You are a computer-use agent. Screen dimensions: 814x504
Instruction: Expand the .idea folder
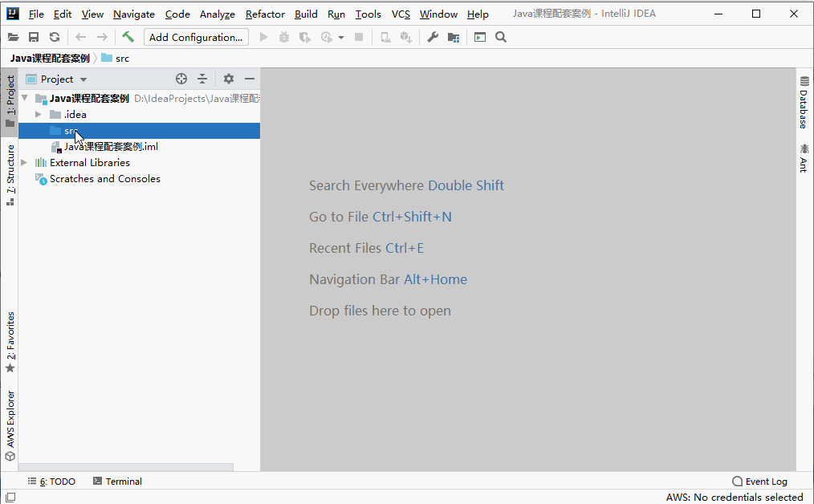(39, 114)
